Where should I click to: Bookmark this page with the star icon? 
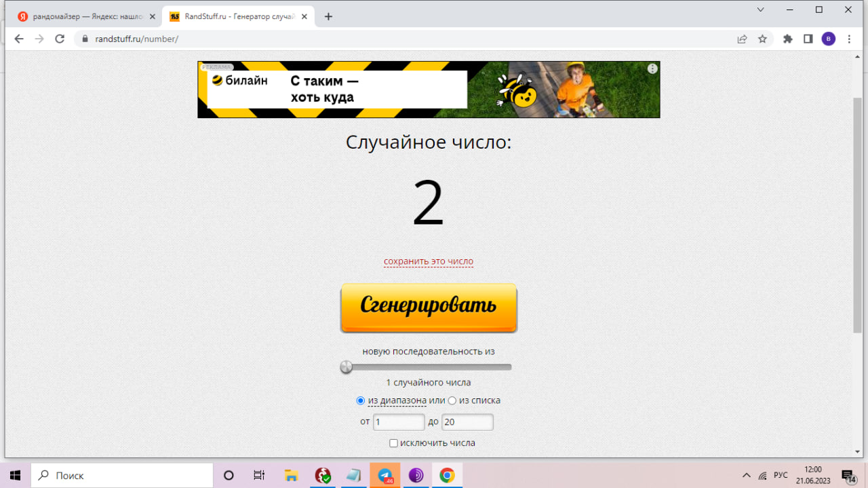tap(762, 39)
